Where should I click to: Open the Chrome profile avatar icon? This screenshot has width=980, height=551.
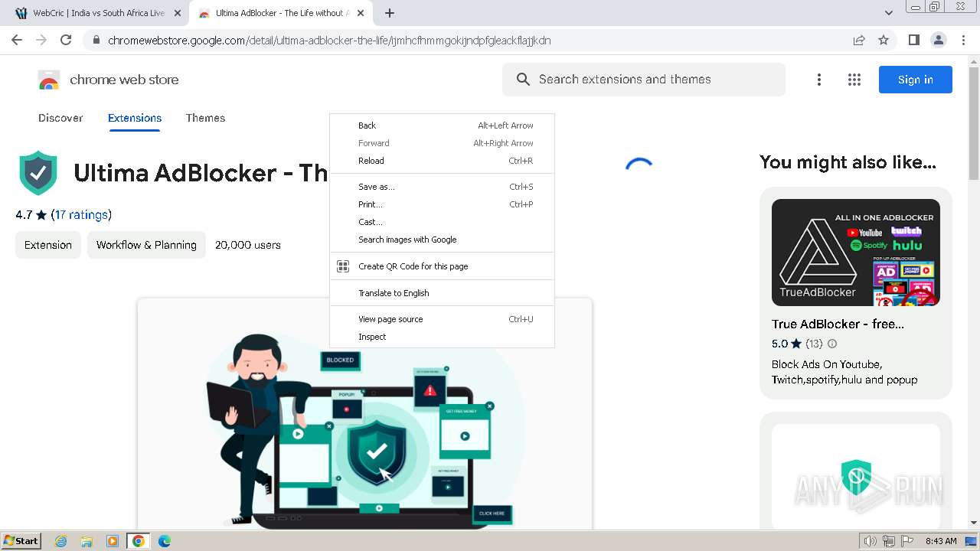pos(939,40)
